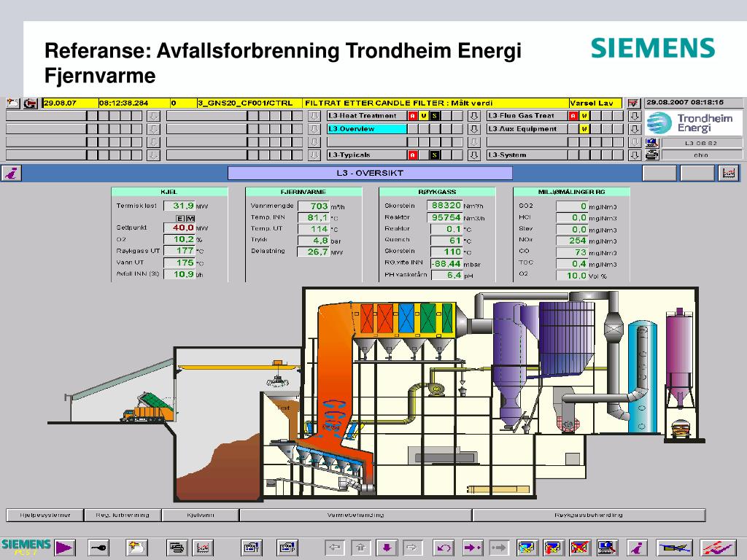Click red A alarm indicator on L3-Flue Gas Treat row
The width and height of the screenshot is (747, 560).
click(573, 116)
